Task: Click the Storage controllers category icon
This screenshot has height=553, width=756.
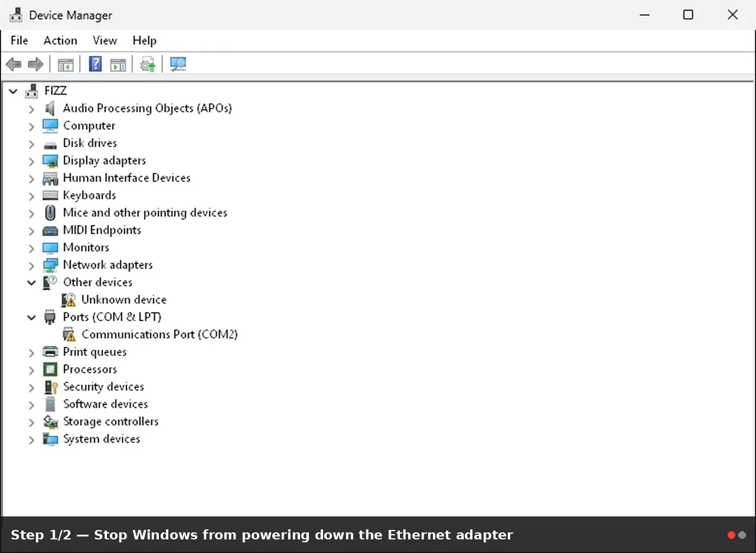Action: [x=50, y=421]
